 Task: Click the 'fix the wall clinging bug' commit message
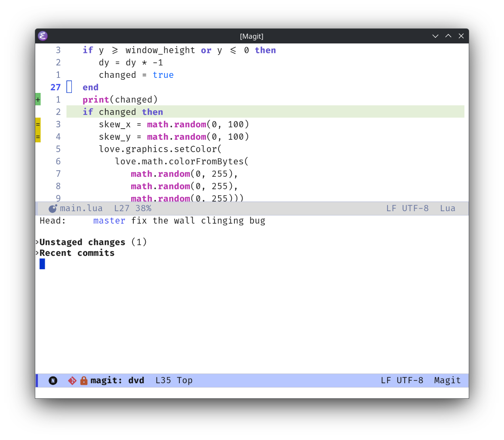[198, 221]
